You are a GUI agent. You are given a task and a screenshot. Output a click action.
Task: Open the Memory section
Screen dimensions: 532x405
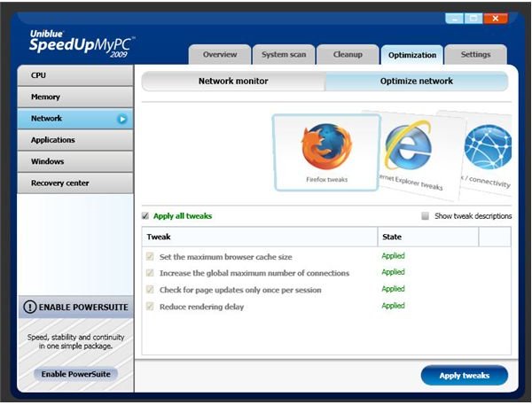click(75, 97)
